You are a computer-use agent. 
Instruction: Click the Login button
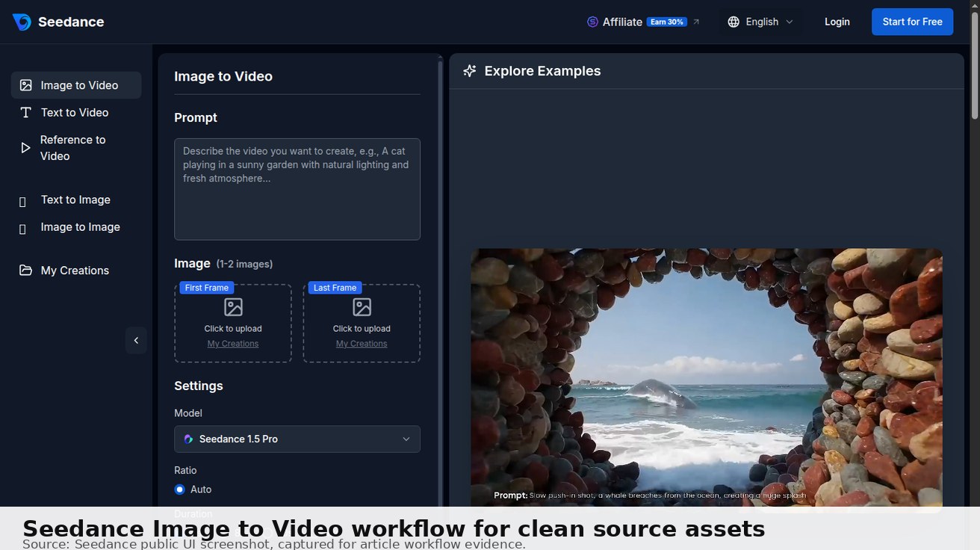coord(837,22)
